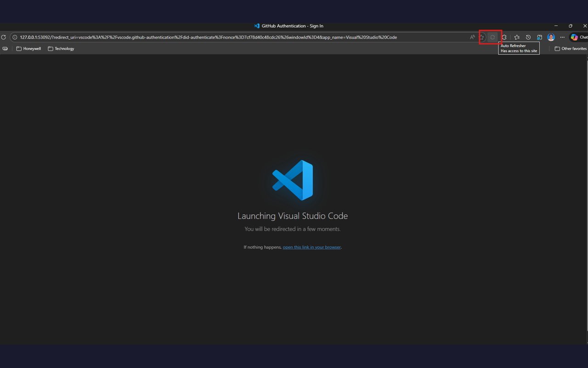
Task: Click "You will be redirected in a few moments."
Action: 293,229
